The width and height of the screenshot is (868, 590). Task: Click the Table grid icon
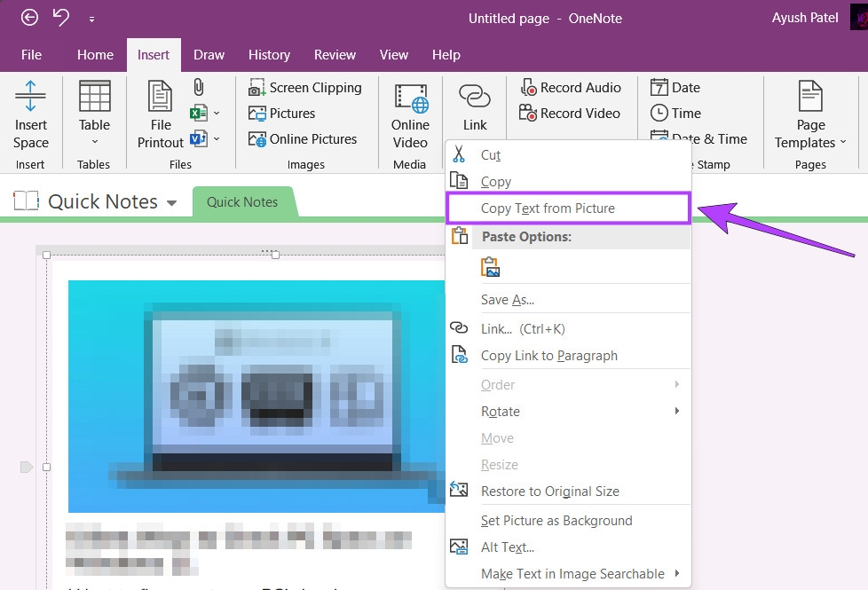pos(95,97)
